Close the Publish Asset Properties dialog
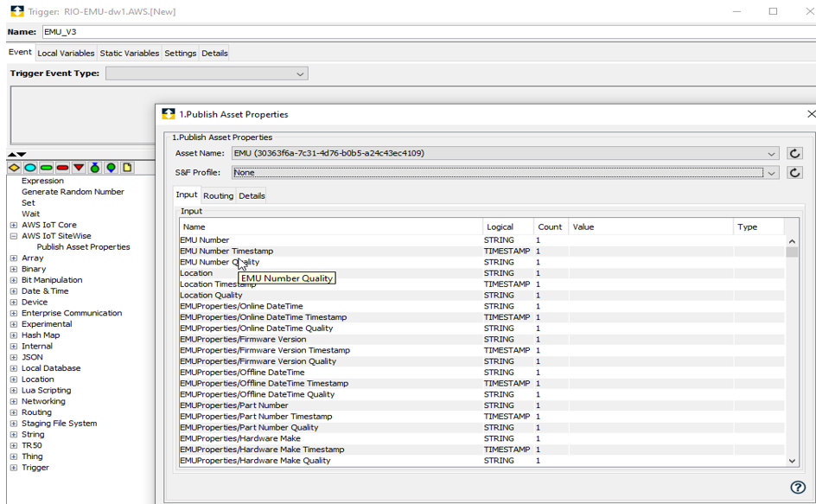Screen dimensions: 816x504 pyautogui.click(x=811, y=114)
